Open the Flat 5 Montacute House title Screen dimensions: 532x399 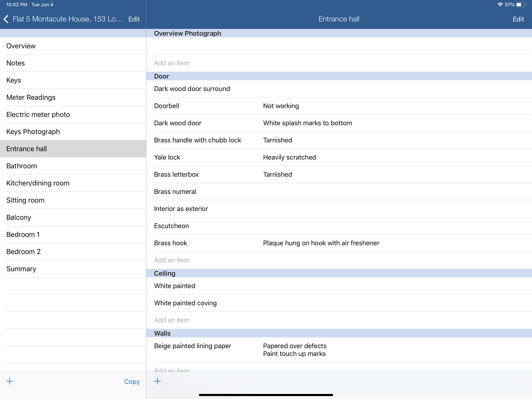click(x=68, y=19)
